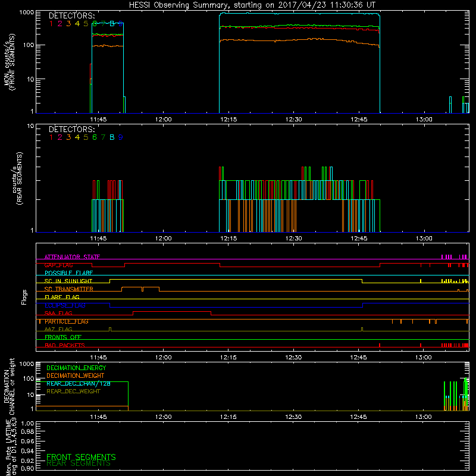Click the 12:45 time tick under Flags plot
Image resolution: width=476 pixels, height=476 pixels.
tap(359, 358)
